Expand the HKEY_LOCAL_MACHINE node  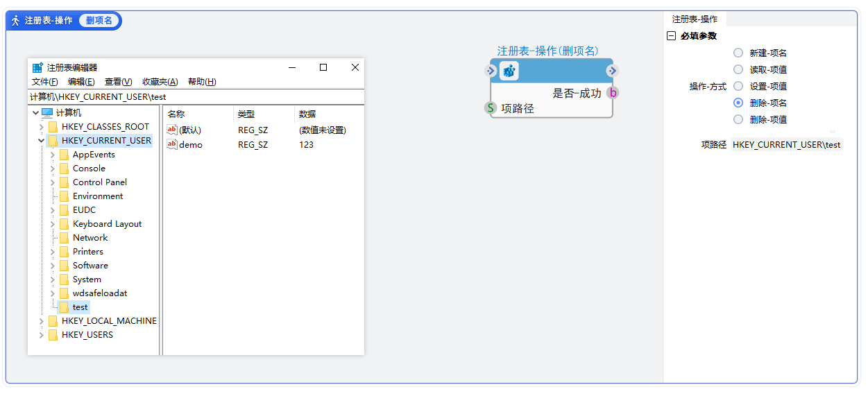pyautogui.click(x=42, y=321)
